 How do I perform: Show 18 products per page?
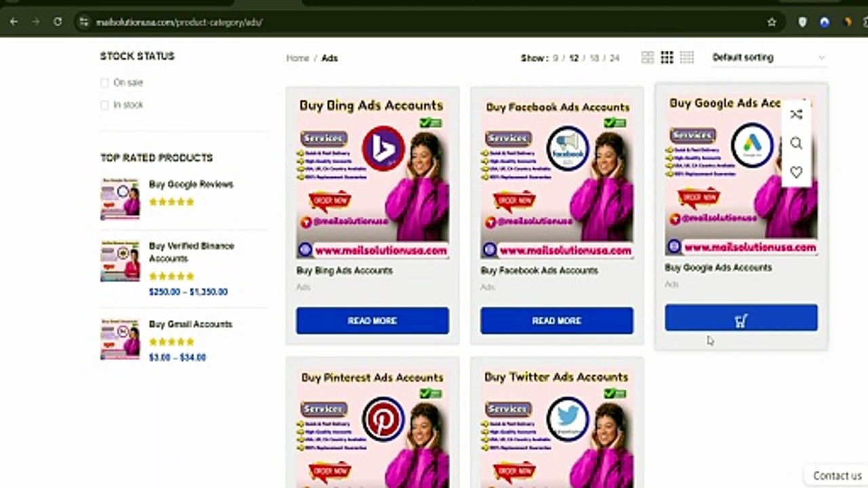pyautogui.click(x=594, y=58)
